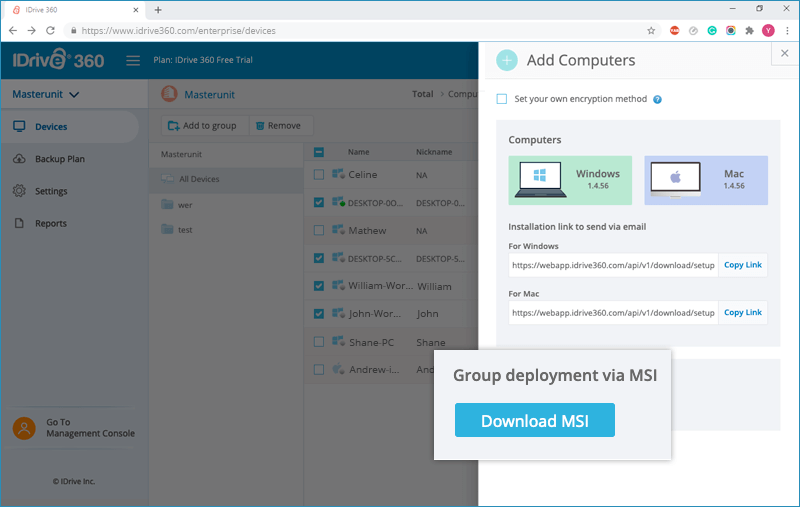Click the Shane-PC Windows device icon
800x507 pixels.
coord(338,341)
